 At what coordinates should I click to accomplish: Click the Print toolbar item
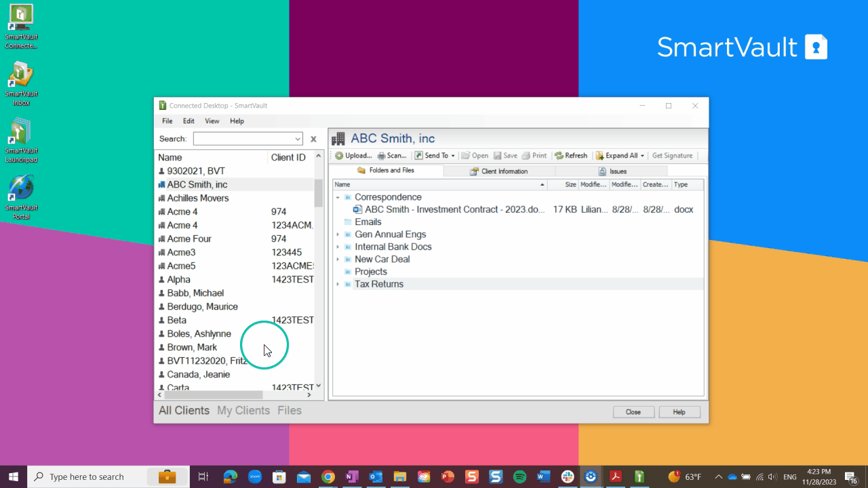point(534,156)
